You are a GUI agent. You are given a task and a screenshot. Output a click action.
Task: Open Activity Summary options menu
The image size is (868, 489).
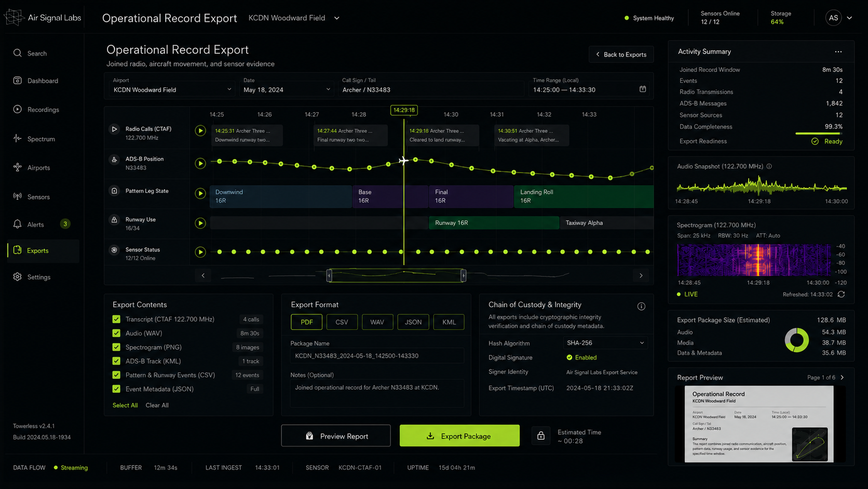tap(838, 51)
